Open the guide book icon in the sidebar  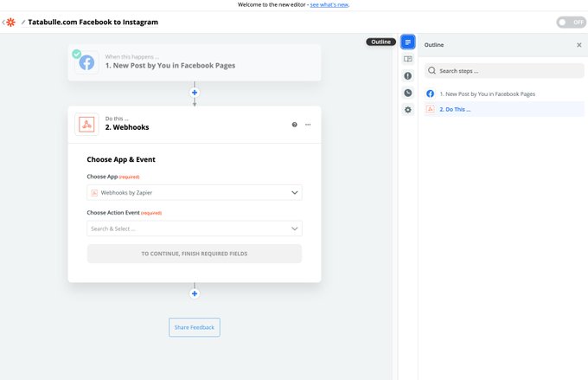coord(407,59)
